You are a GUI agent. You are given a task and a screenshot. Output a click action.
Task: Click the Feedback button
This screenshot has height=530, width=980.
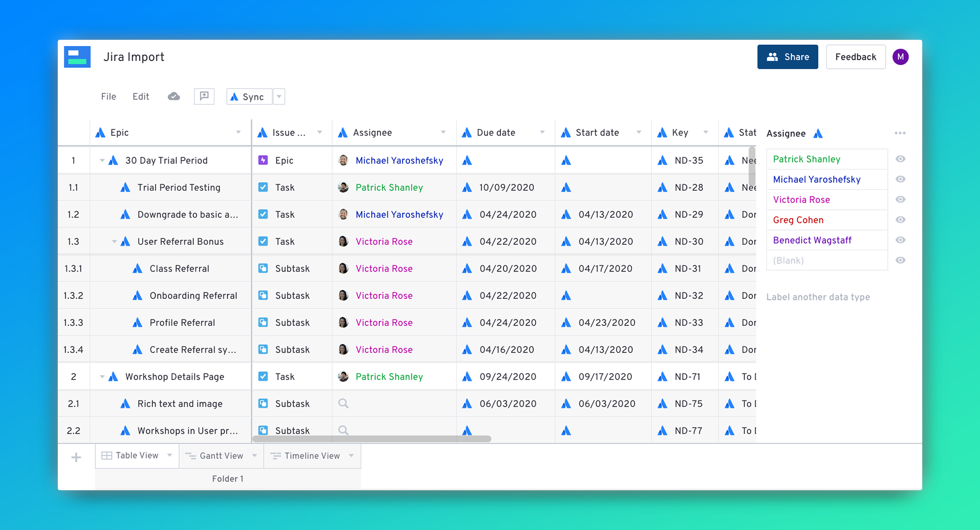[855, 57]
